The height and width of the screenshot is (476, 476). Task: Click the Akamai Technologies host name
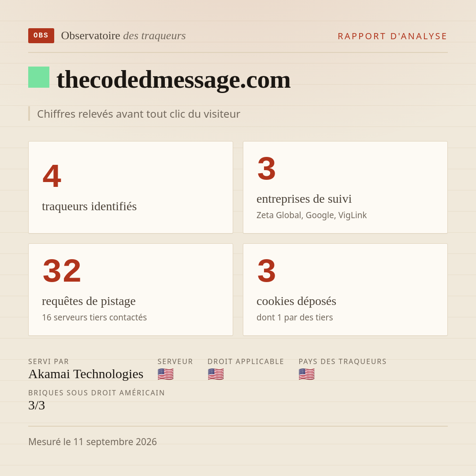pos(86,374)
